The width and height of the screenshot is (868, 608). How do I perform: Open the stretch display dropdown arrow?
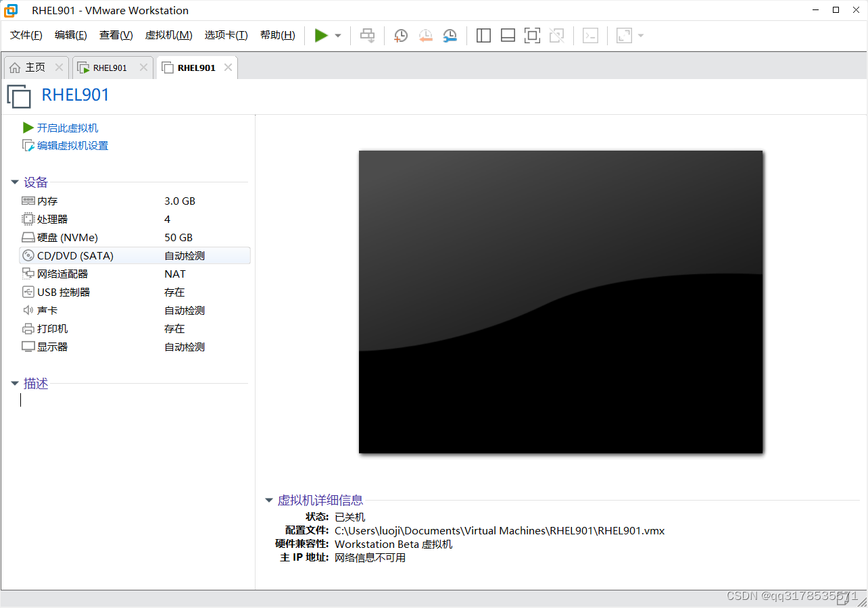[x=640, y=36]
